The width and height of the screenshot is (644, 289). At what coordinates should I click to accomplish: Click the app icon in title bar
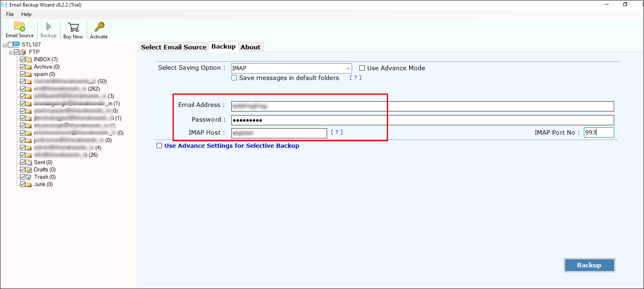(4, 5)
